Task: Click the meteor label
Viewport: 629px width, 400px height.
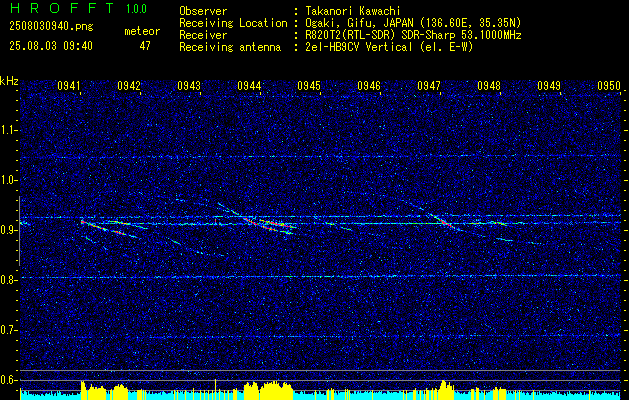Action: [142, 31]
